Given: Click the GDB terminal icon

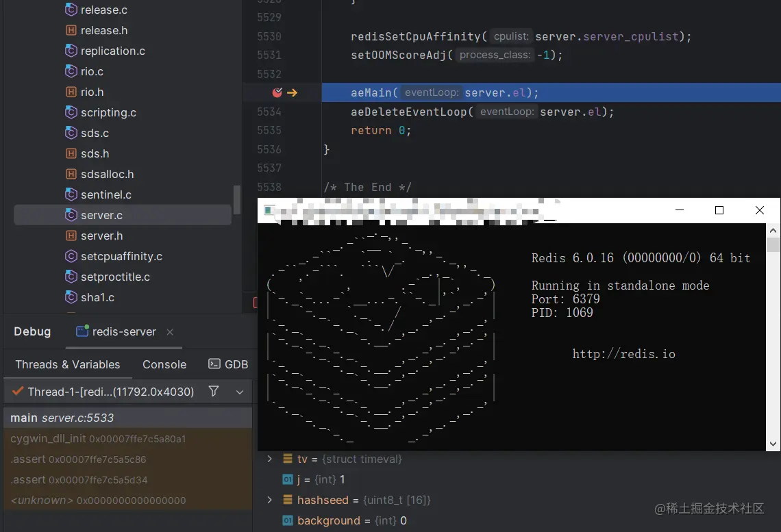Looking at the screenshot, I should coord(214,364).
